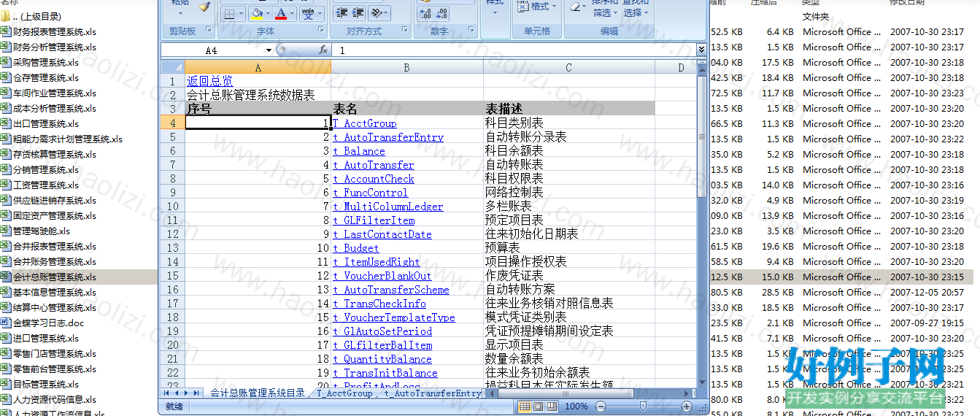Open the font group dialog launcher
The width and height of the screenshot is (980, 416).
[320, 31]
